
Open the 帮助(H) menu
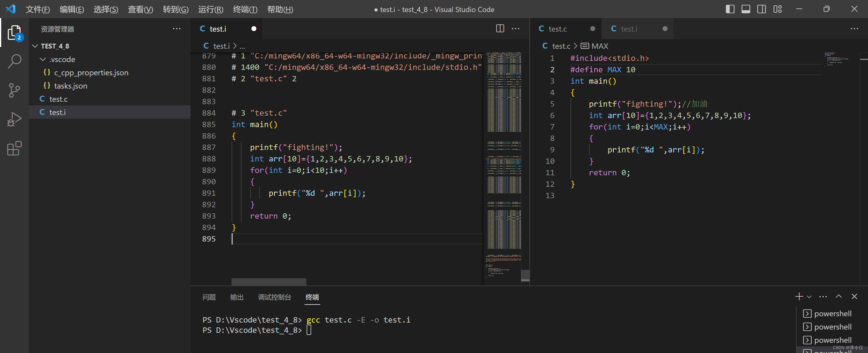click(x=280, y=9)
